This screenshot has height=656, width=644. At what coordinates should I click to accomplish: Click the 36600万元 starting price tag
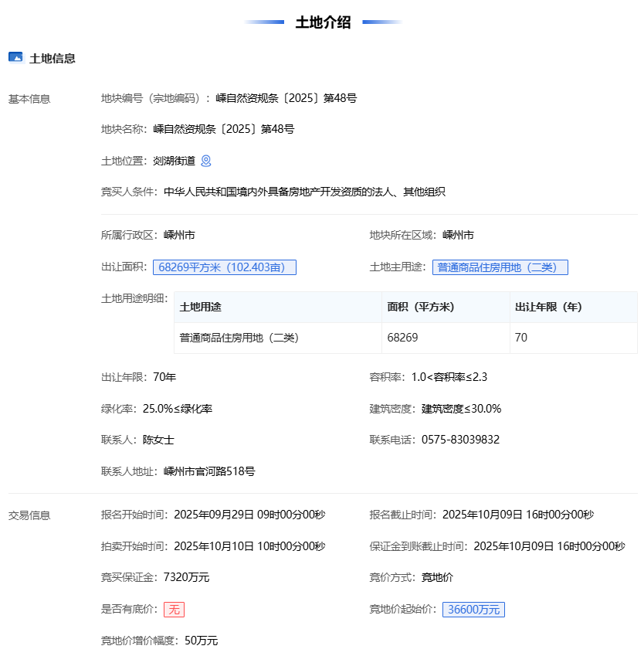click(473, 610)
